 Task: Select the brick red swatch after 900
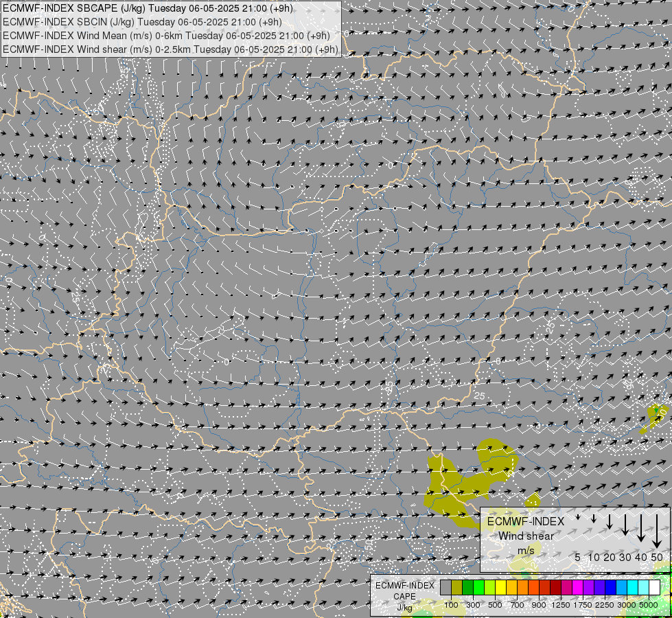click(545, 588)
